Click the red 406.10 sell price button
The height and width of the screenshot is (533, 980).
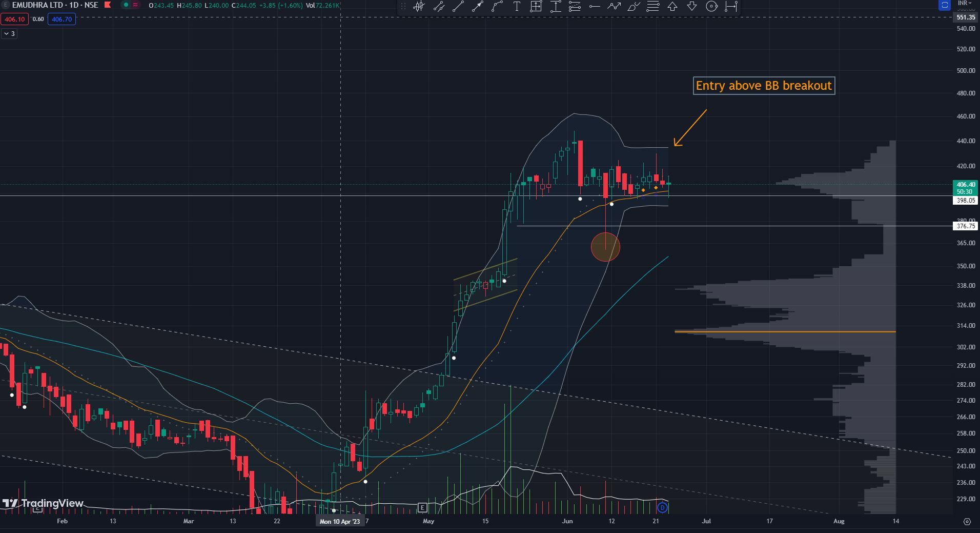tap(14, 18)
